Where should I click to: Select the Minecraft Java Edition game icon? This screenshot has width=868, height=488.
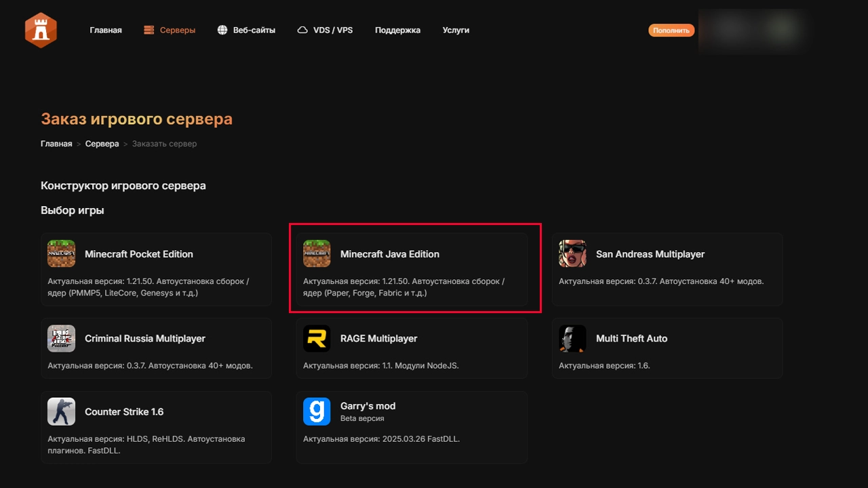[317, 253]
